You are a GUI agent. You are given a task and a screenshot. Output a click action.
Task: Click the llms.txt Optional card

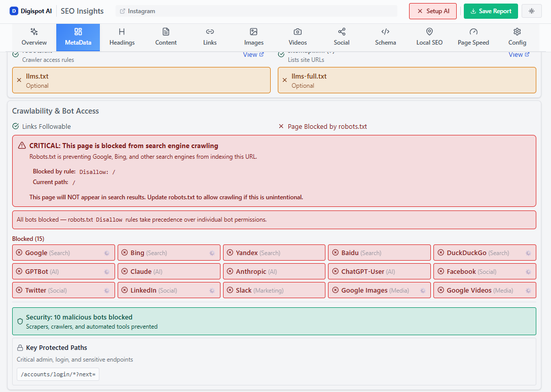pos(141,80)
